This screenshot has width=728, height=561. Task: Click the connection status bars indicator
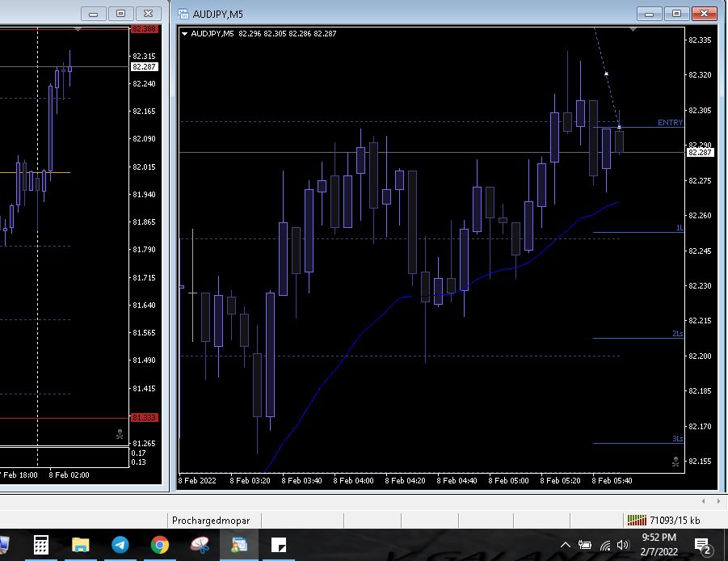pyautogui.click(x=637, y=520)
